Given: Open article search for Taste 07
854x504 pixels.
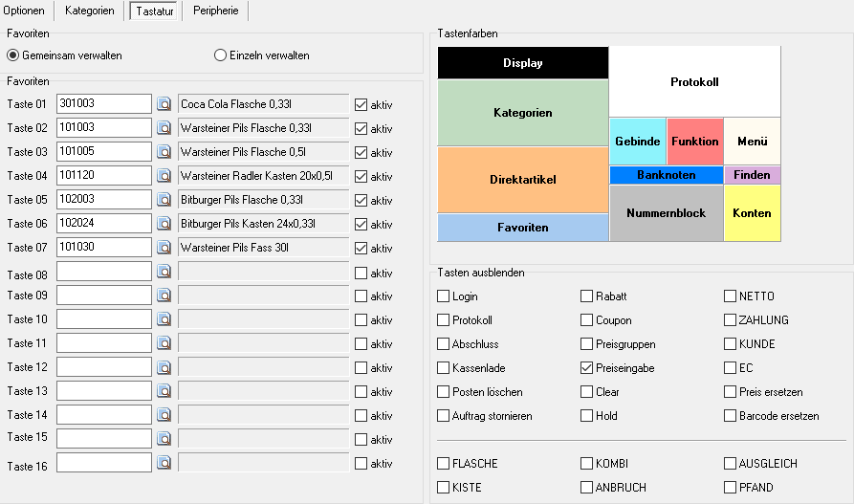Looking at the screenshot, I should coord(164,248).
